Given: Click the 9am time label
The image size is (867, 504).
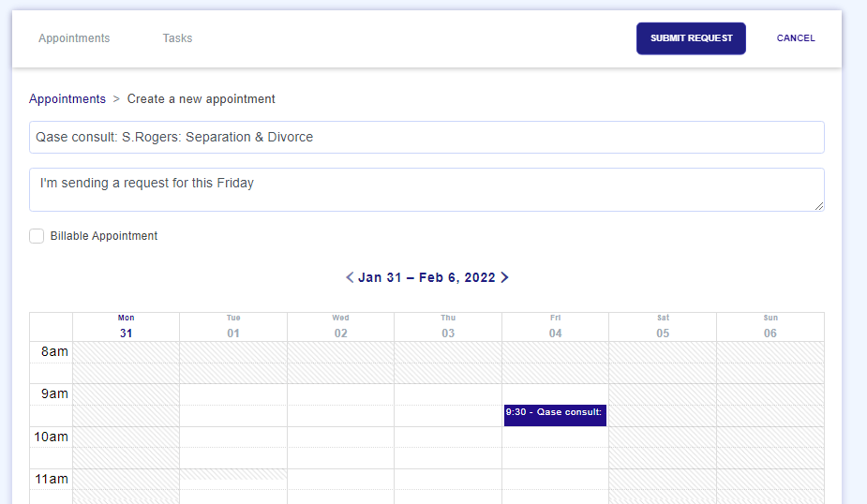Looking at the screenshot, I should coord(54,394).
